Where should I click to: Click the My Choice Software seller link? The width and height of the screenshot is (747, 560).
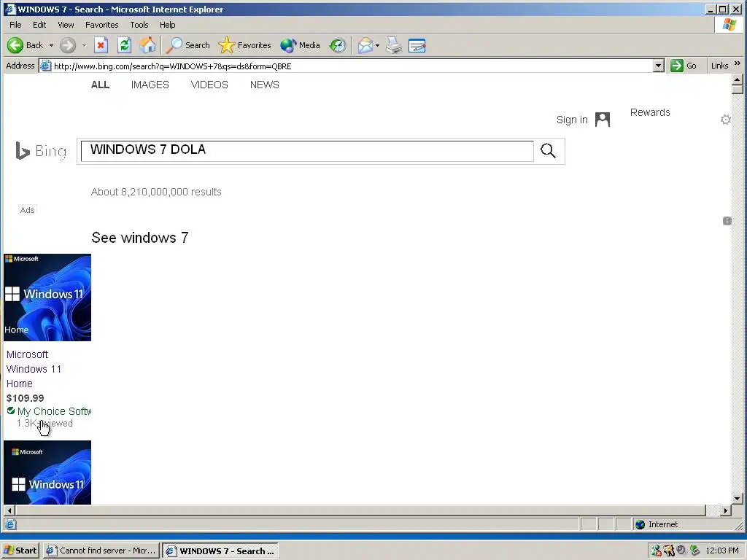54,411
